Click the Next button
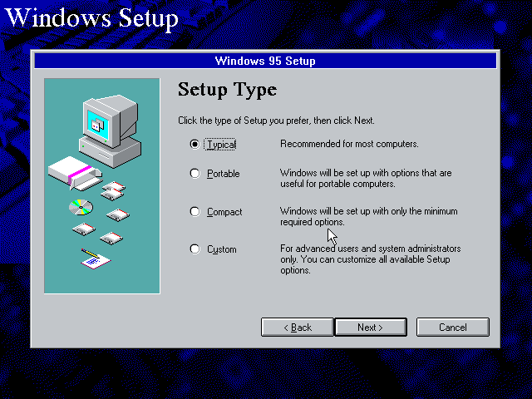This screenshot has width=532, height=399. click(x=371, y=327)
